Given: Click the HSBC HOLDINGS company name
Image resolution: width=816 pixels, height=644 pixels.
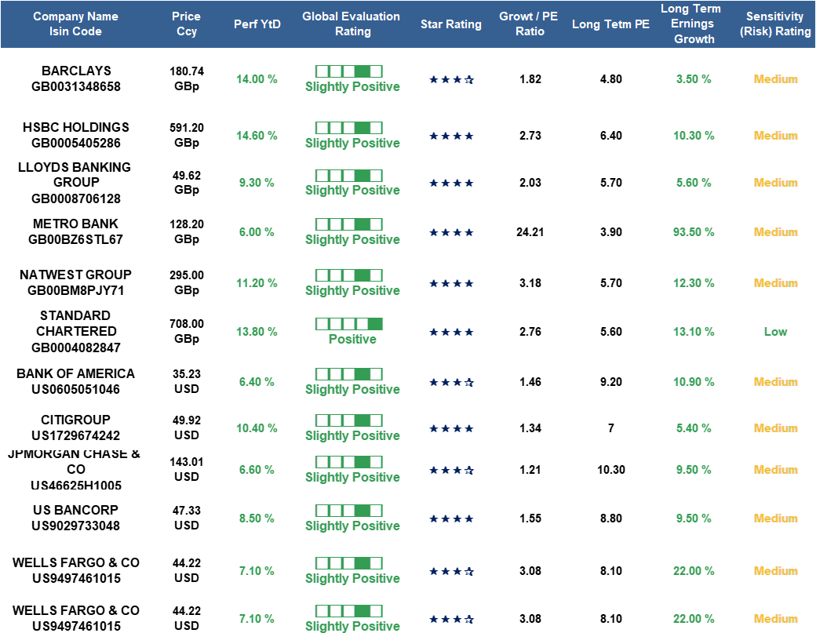Looking at the screenshot, I should [x=76, y=127].
